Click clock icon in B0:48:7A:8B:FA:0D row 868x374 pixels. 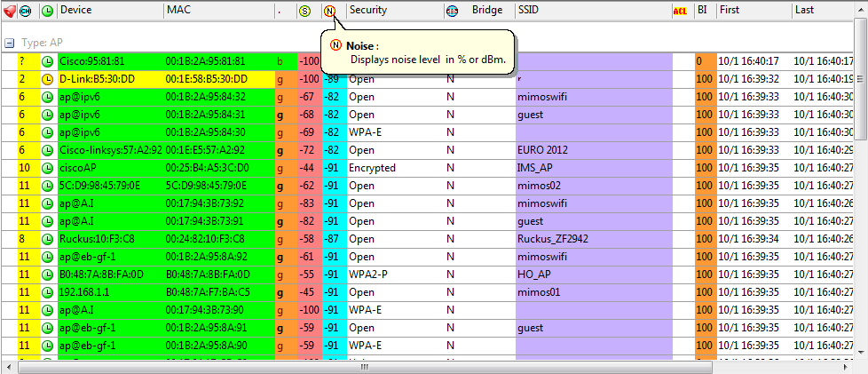click(48, 275)
